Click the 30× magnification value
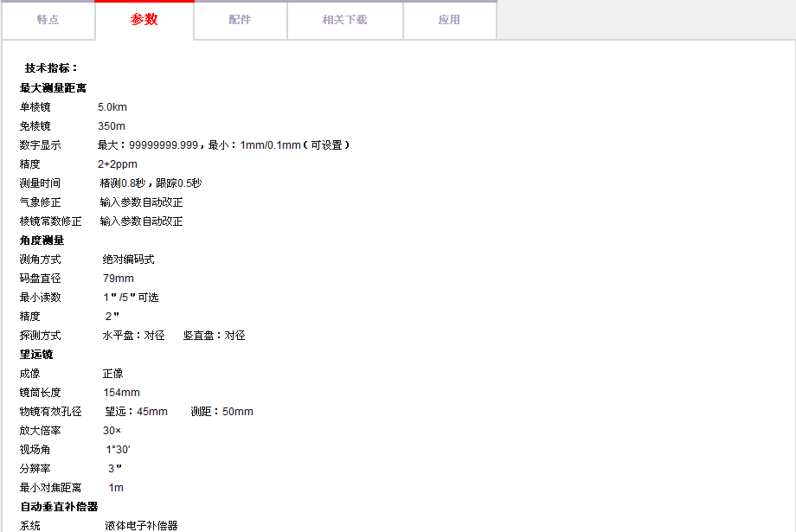The image size is (796, 532). pyautogui.click(x=112, y=431)
